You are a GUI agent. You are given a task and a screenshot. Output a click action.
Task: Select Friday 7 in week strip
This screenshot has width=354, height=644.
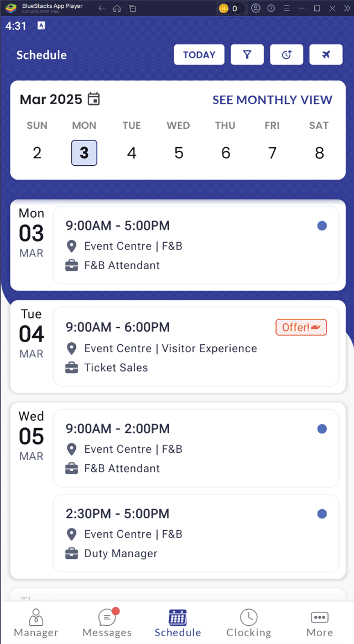click(272, 153)
